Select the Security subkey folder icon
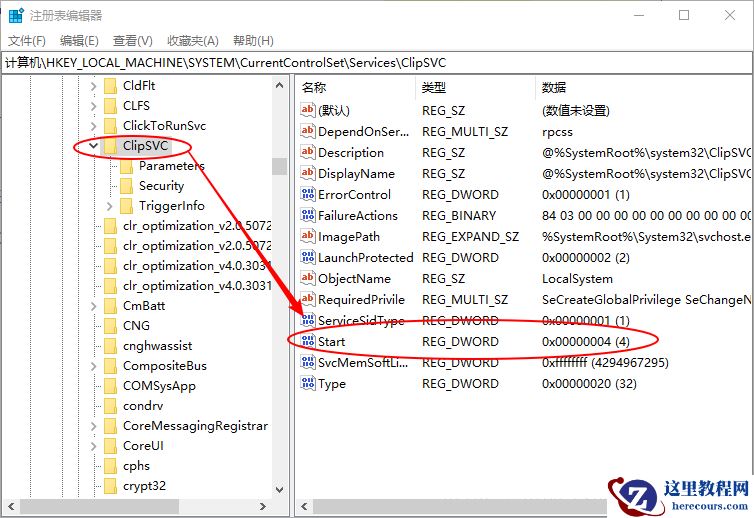This screenshot has width=754, height=518. 126,186
